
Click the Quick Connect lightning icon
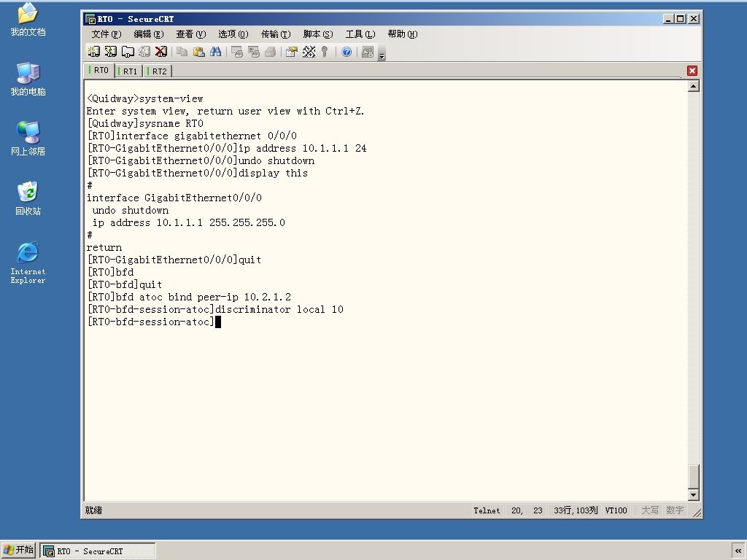(111, 52)
